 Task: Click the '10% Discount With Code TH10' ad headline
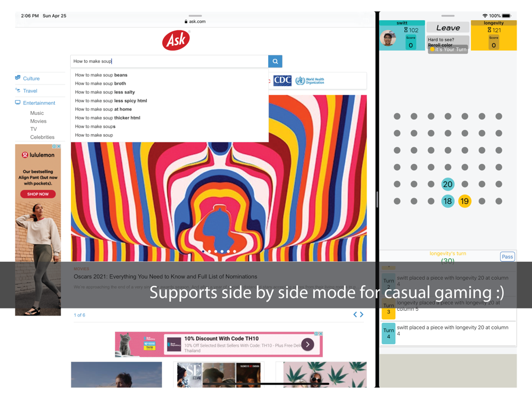tap(221, 338)
